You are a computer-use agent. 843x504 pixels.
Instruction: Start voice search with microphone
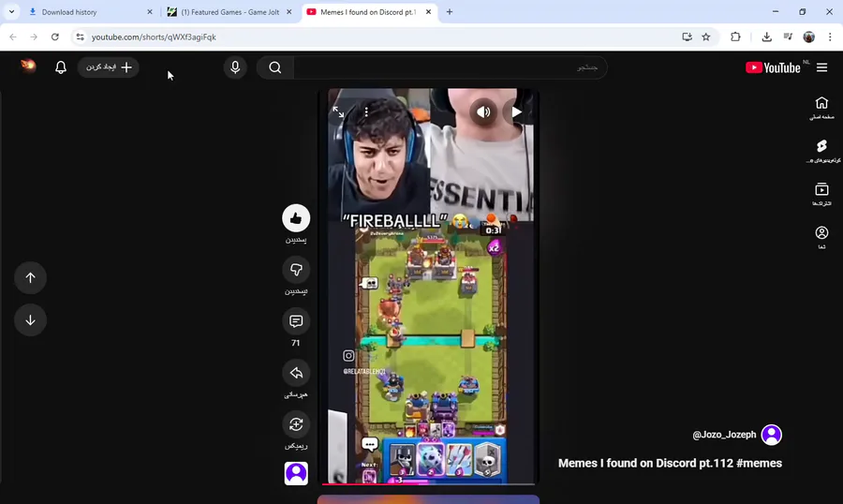coord(235,67)
